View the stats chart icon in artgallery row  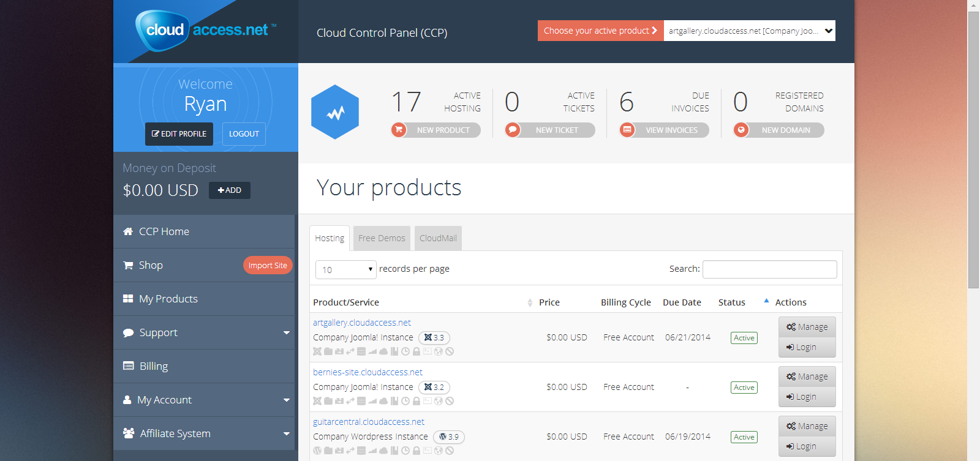(372, 351)
